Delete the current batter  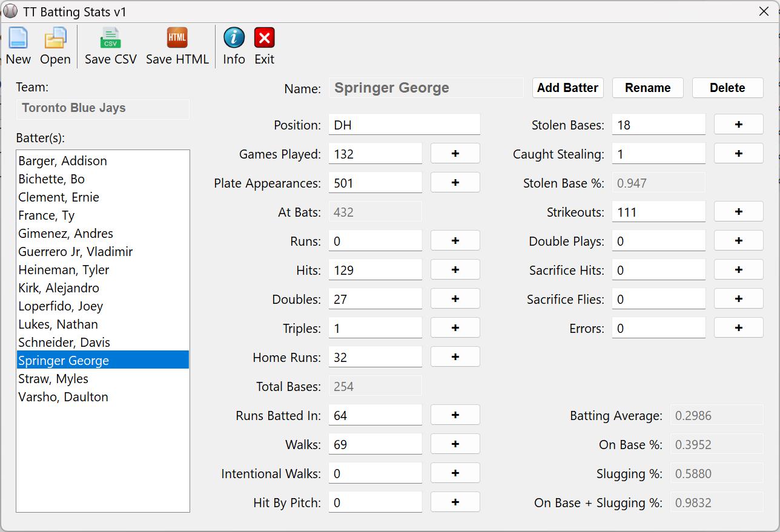click(727, 88)
